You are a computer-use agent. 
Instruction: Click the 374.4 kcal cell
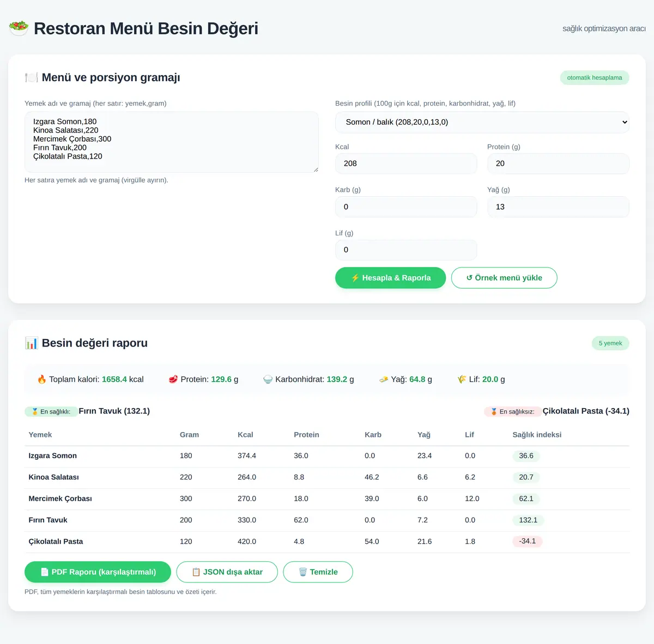pyautogui.click(x=247, y=455)
